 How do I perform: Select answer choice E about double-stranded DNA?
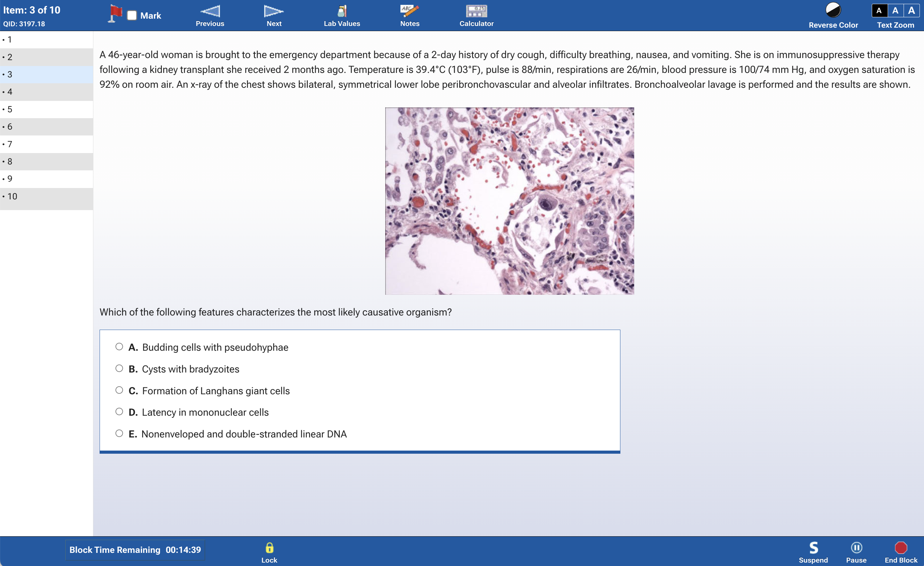[119, 433]
